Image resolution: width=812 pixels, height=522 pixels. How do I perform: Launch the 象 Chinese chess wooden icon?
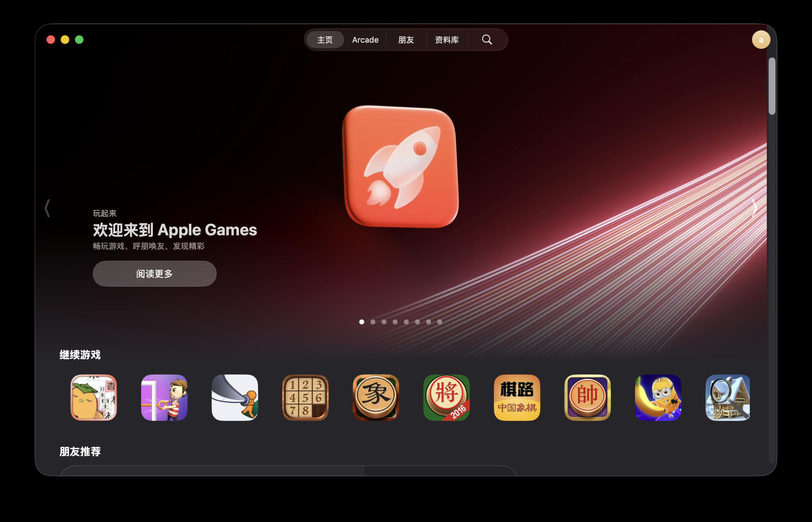376,397
